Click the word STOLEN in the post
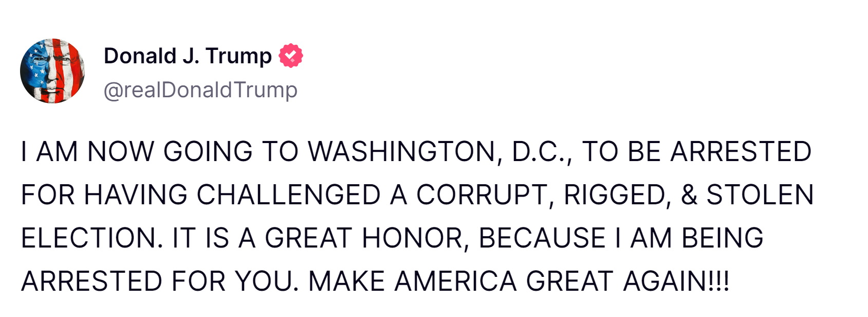 760,195
